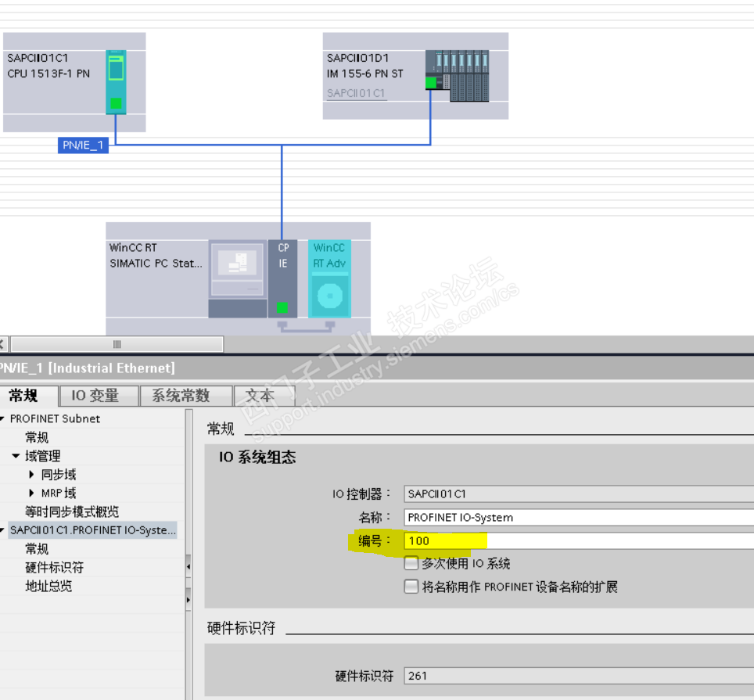Click the 硬件标识符 field showing 261

[x=579, y=676]
